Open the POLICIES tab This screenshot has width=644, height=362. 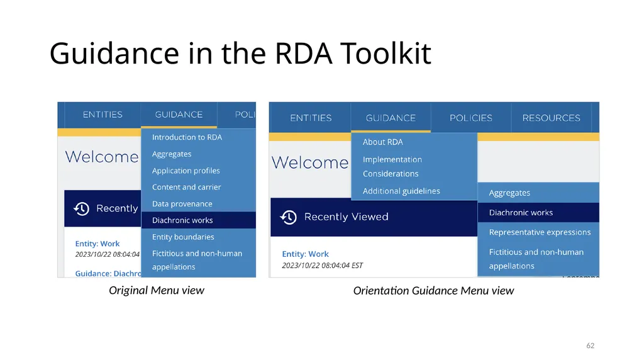470,118
